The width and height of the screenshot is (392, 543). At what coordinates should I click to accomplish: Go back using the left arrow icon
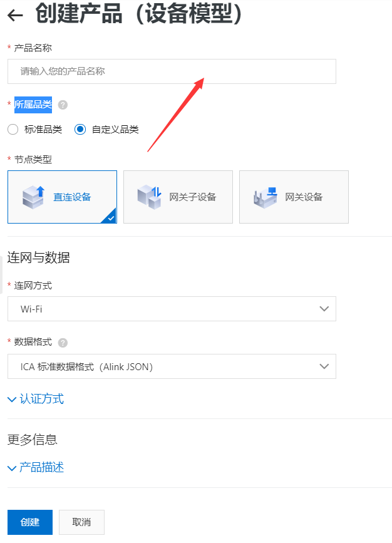click(x=15, y=15)
